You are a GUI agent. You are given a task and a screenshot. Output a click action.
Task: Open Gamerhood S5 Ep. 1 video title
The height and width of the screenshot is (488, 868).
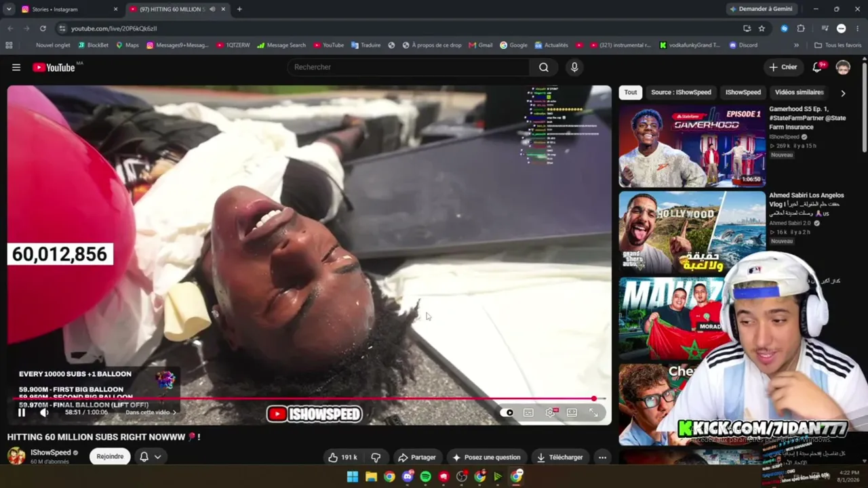click(x=807, y=118)
